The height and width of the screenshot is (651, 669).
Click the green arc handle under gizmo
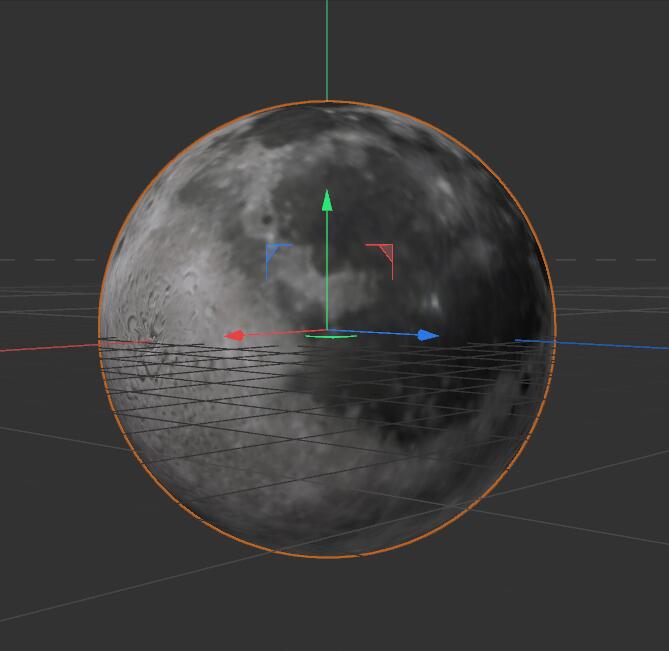click(331, 337)
